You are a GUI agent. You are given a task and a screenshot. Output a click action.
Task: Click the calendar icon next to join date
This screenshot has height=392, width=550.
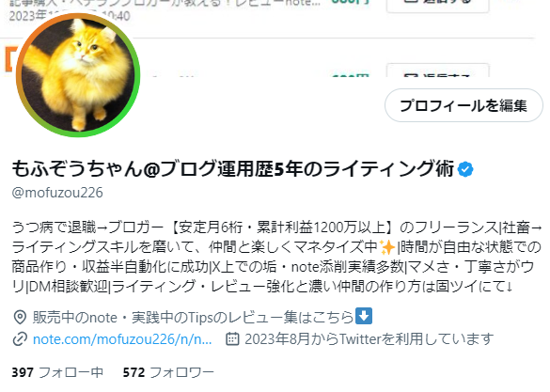click(x=232, y=338)
